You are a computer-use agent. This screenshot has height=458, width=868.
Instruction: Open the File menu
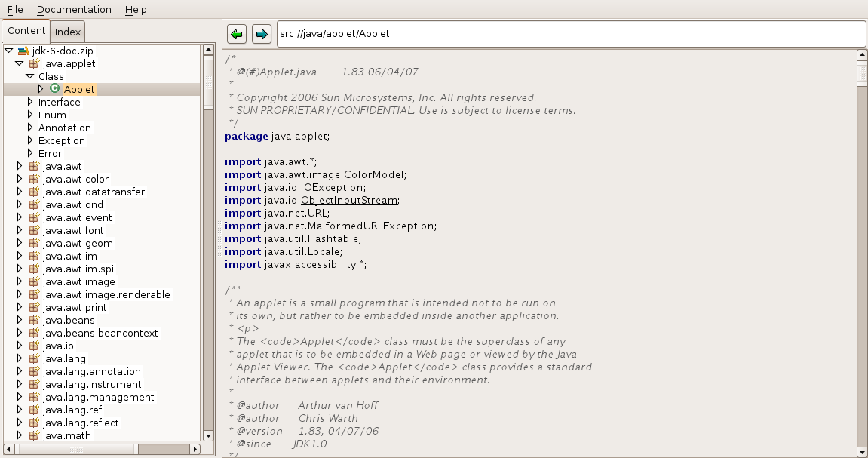[x=15, y=9]
